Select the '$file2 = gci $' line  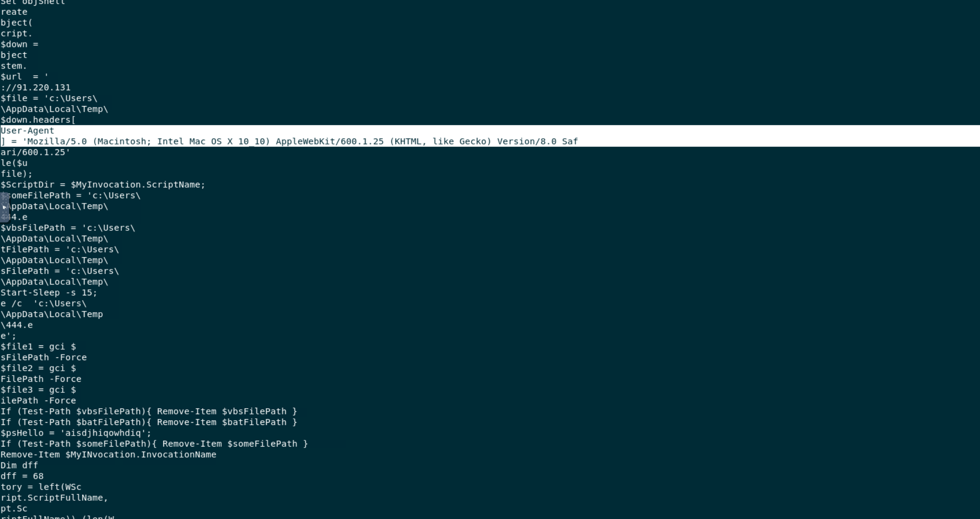(38, 368)
